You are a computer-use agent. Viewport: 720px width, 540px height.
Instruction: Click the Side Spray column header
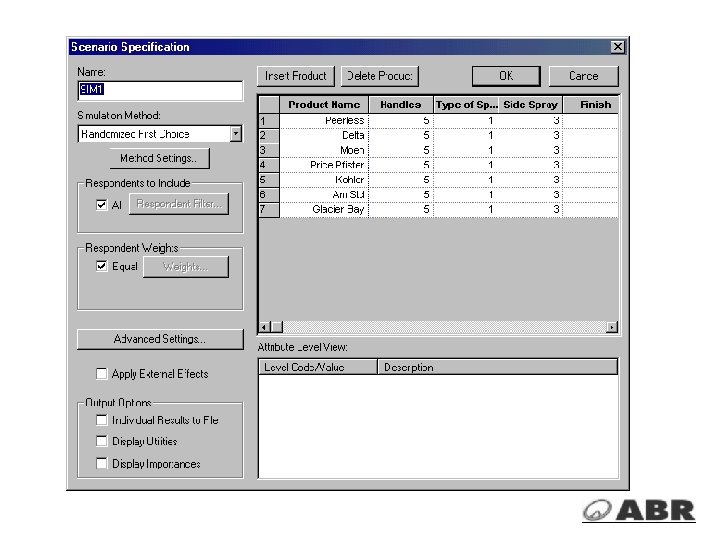530,105
